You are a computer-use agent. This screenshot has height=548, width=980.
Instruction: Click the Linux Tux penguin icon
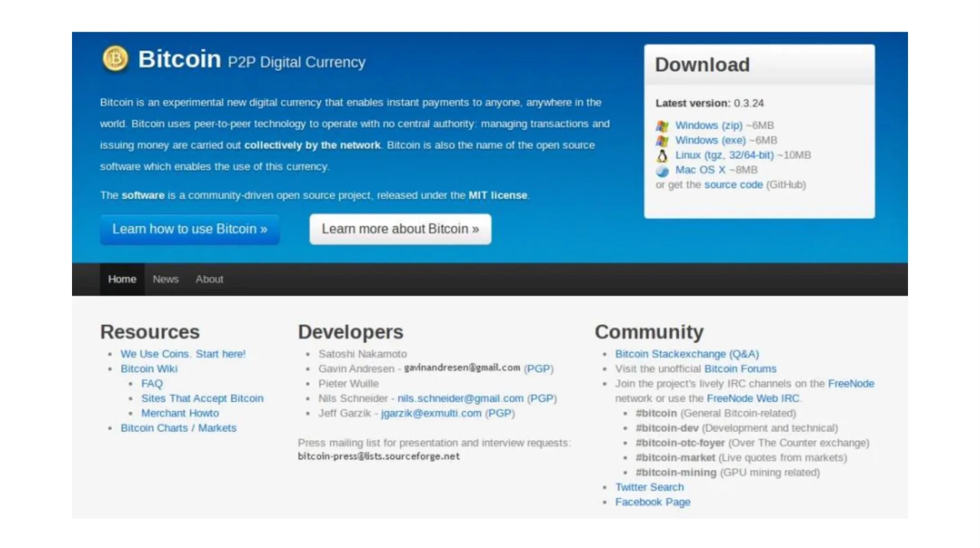[662, 155]
